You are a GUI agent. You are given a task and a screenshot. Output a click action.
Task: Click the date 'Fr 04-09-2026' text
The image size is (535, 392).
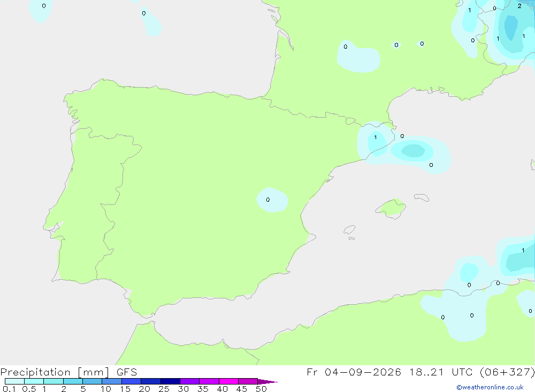tap(354, 372)
